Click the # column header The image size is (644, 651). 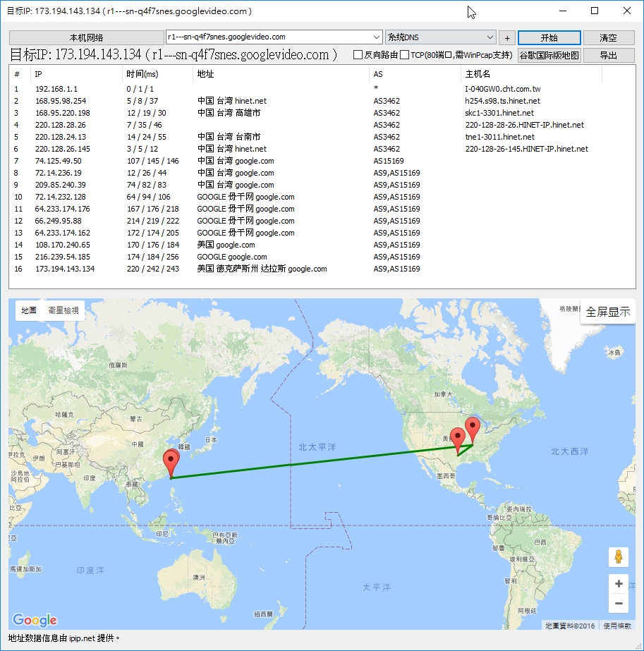click(x=20, y=74)
